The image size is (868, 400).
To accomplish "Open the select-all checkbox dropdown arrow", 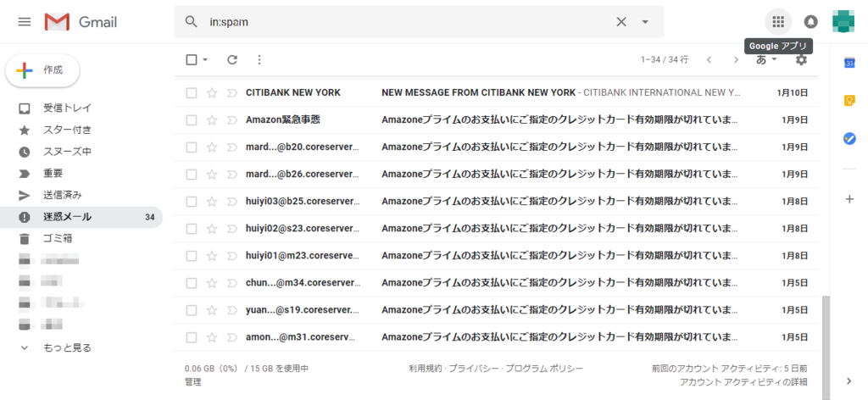I will click(x=205, y=60).
